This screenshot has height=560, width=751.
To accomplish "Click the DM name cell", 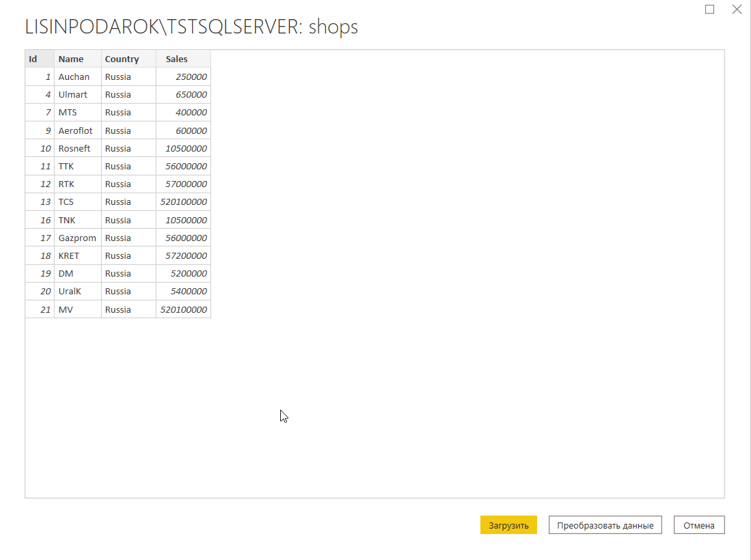I will [x=78, y=274].
